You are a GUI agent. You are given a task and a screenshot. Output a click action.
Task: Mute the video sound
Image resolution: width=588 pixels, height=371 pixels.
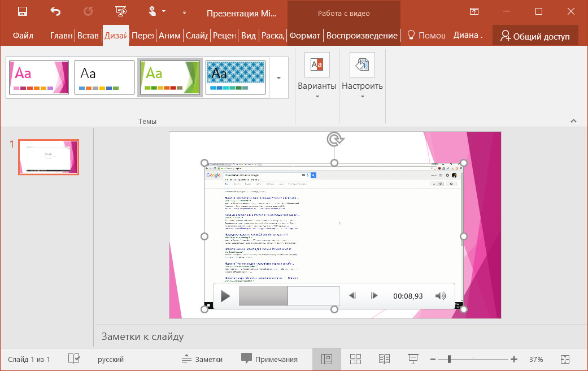pos(440,295)
